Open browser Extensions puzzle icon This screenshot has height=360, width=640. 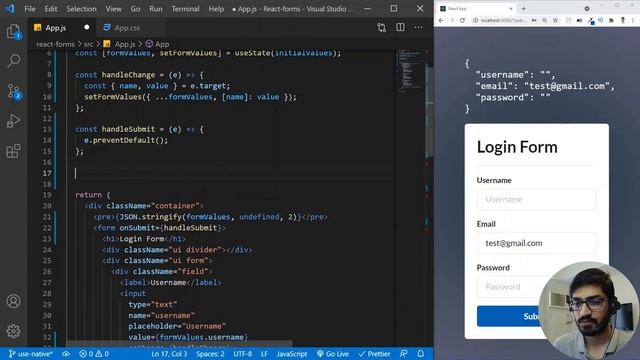click(x=611, y=20)
